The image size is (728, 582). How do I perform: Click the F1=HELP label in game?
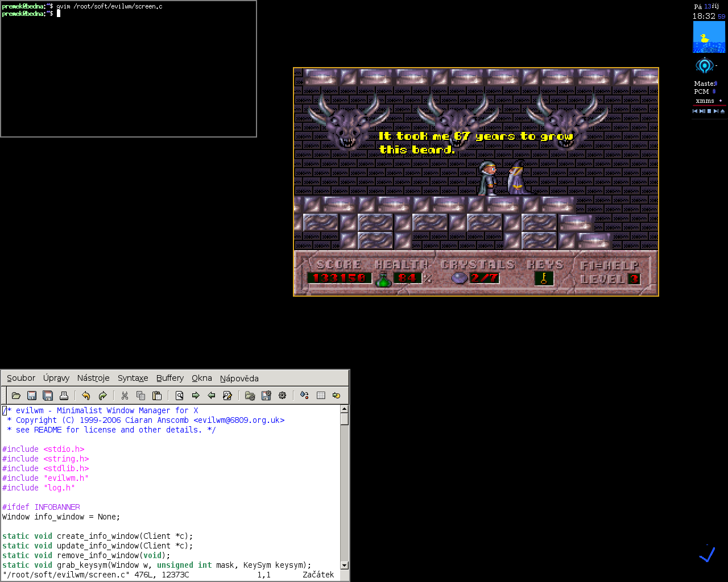[x=609, y=265]
